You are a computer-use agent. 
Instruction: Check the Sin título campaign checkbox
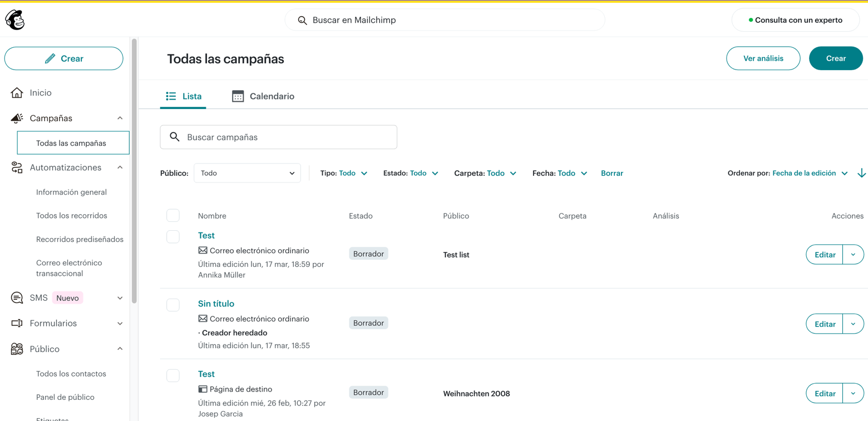173,305
